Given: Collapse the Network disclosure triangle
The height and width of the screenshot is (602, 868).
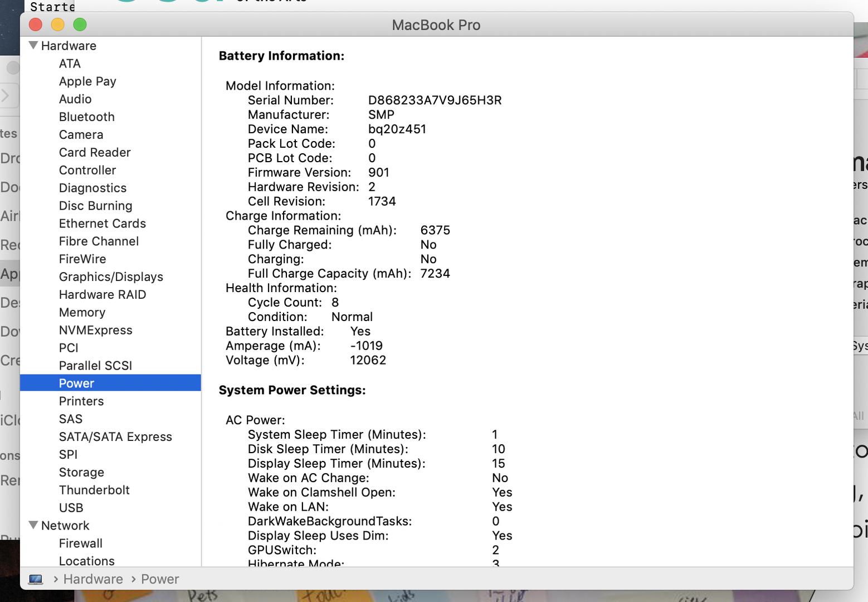Looking at the screenshot, I should 33,525.
